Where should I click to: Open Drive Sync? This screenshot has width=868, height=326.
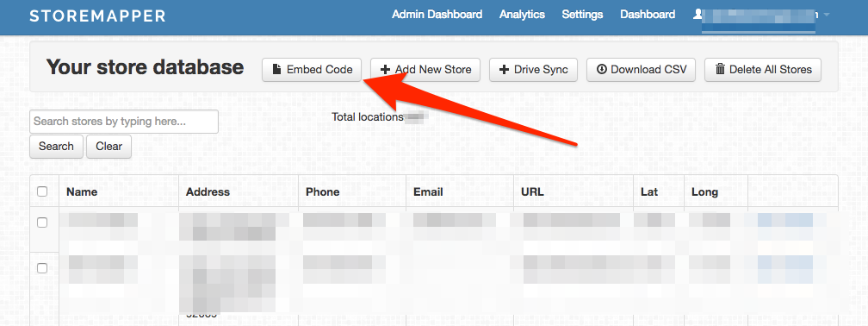point(534,70)
